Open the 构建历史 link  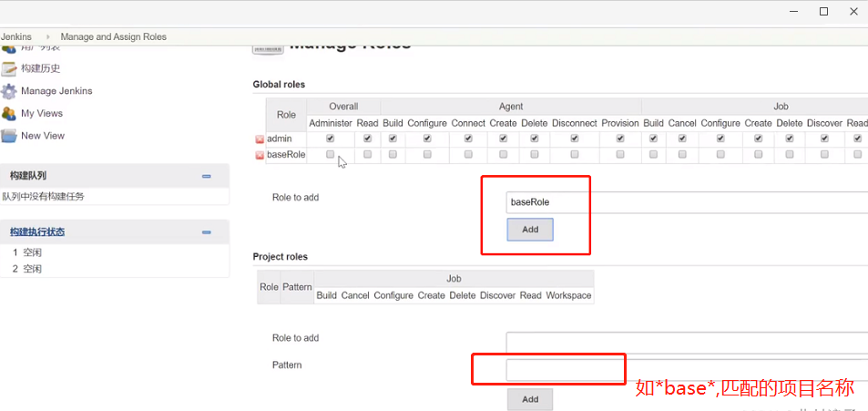click(x=40, y=68)
